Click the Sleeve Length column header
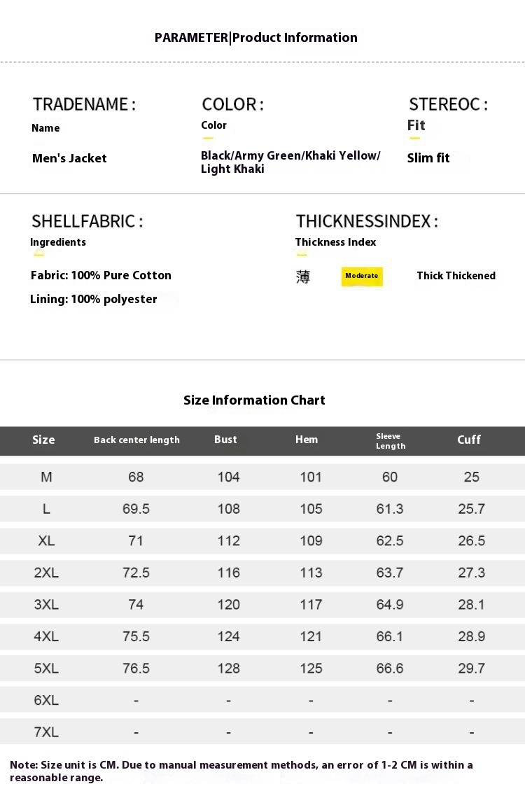The image size is (525, 812). click(390, 441)
